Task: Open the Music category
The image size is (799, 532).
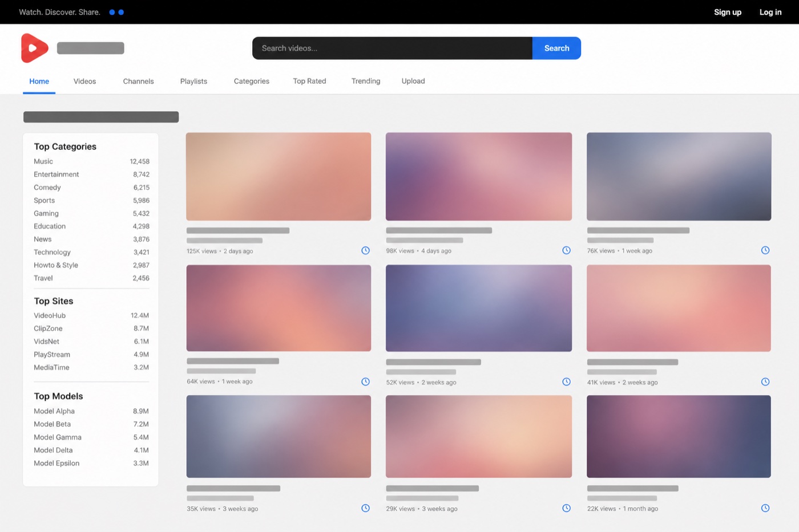Action: (x=43, y=161)
